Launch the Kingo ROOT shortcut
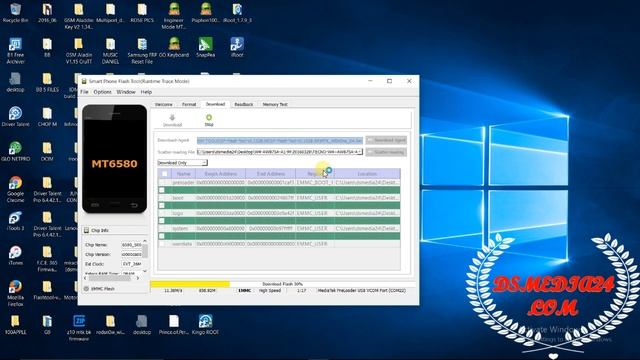Screen dimensions: 640x360 pos(206,325)
